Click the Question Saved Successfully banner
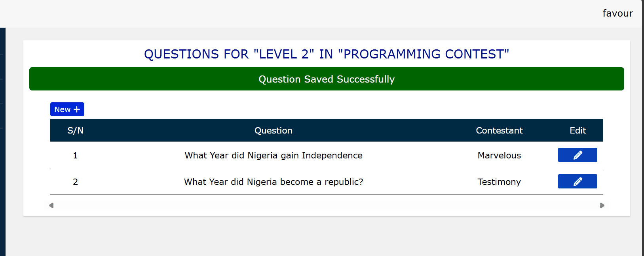This screenshot has width=644, height=256. pos(326,79)
